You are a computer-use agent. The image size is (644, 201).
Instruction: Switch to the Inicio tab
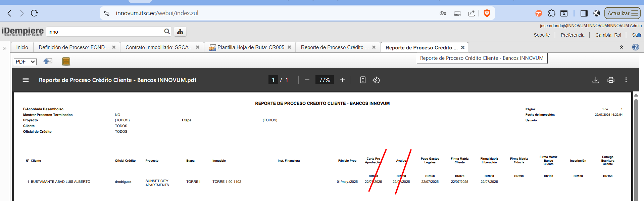pos(22,47)
